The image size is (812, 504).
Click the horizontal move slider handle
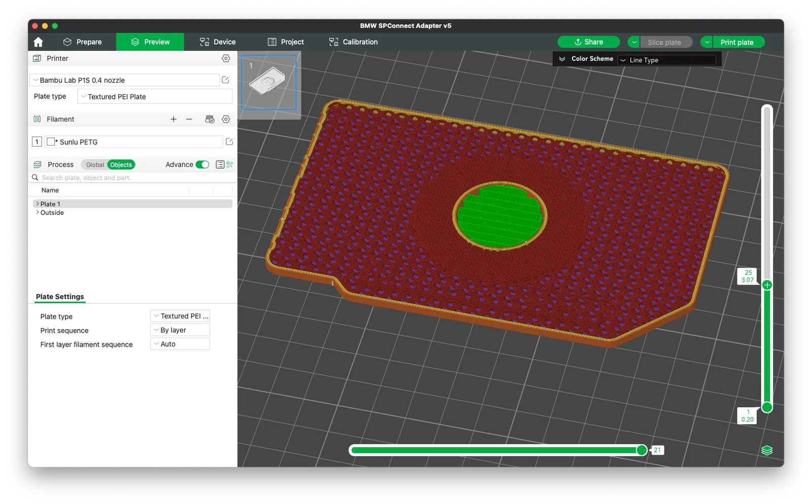(x=641, y=450)
